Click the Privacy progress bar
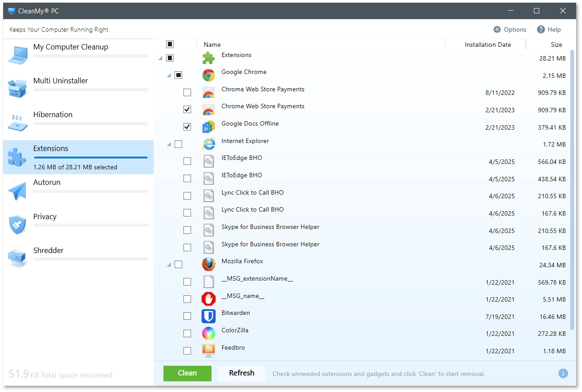This screenshot has height=392, width=582. coord(91,225)
